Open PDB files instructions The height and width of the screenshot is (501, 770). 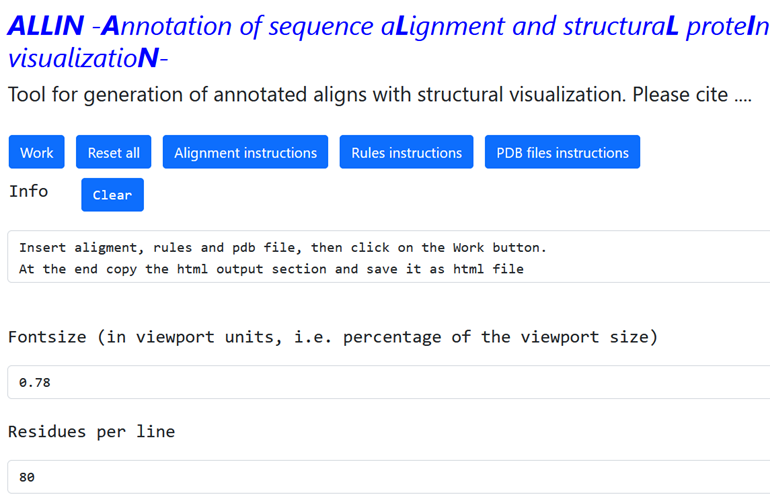coord(562,153)
